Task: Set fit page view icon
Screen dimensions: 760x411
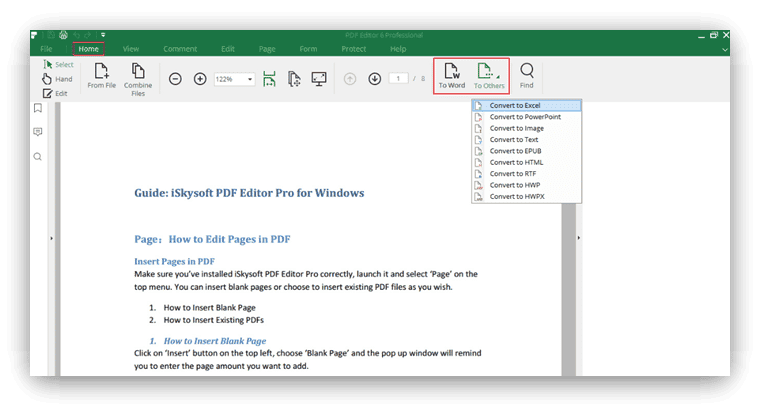Action: point(294,79)
